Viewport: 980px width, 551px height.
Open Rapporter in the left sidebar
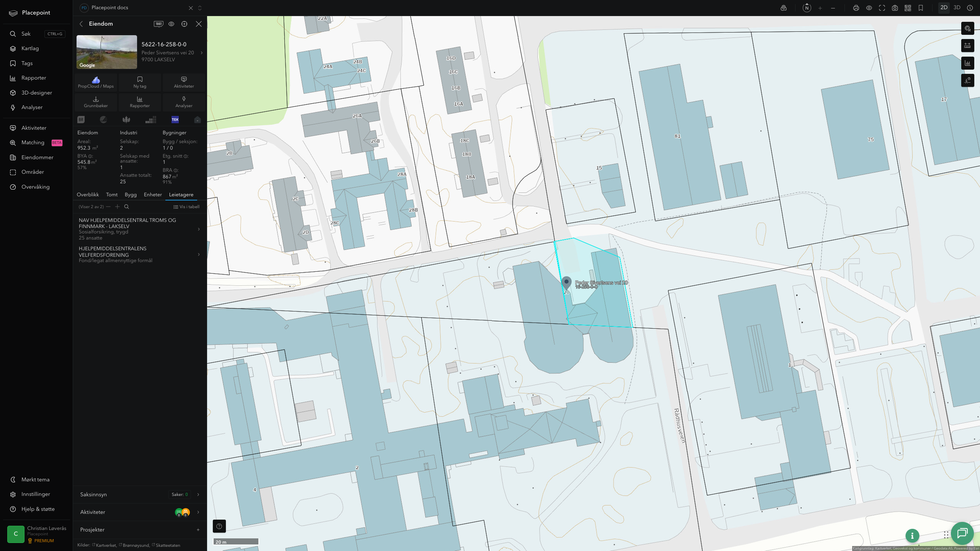(34, 78)
